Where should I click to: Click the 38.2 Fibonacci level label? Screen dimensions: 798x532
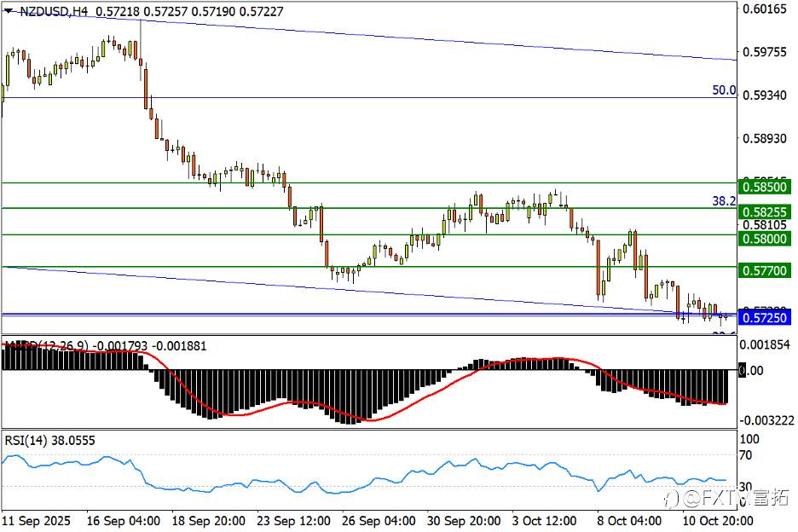724,201
